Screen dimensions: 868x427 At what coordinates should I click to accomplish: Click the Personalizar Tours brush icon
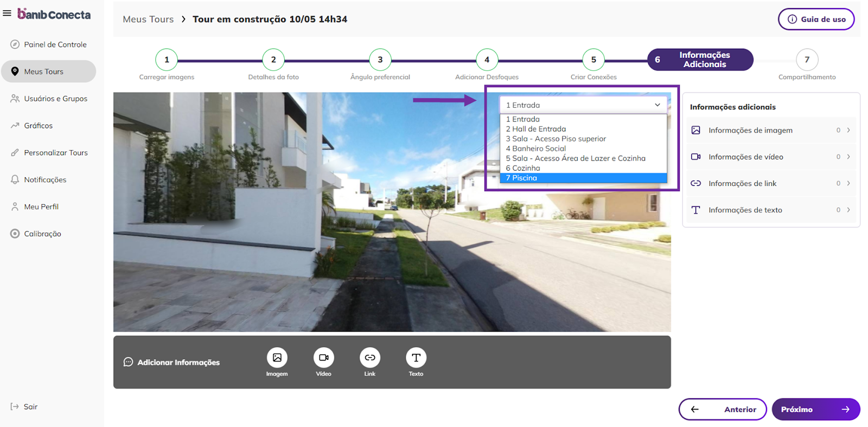point(15,153)
